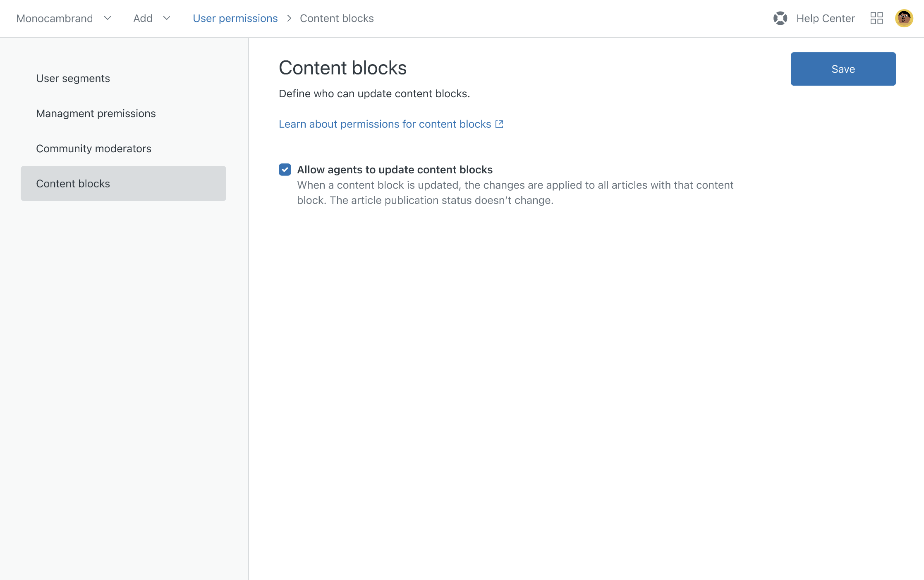
Task: Click the Content blocks breadcrumb label
Action: coord(337,18)
